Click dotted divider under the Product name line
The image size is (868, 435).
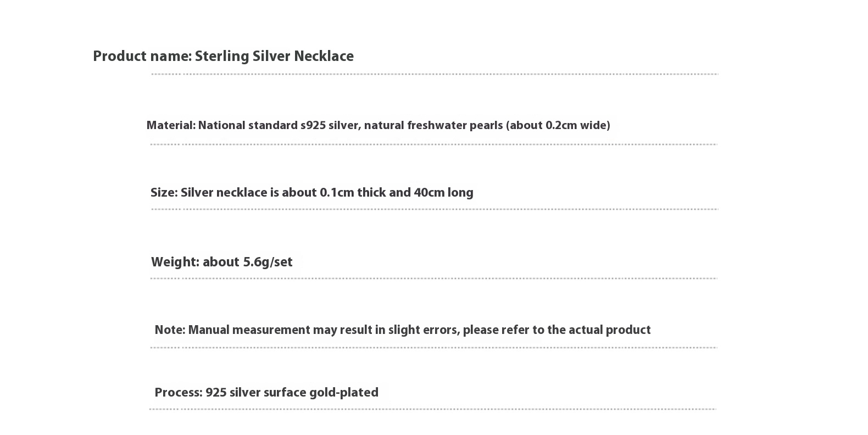434,74
